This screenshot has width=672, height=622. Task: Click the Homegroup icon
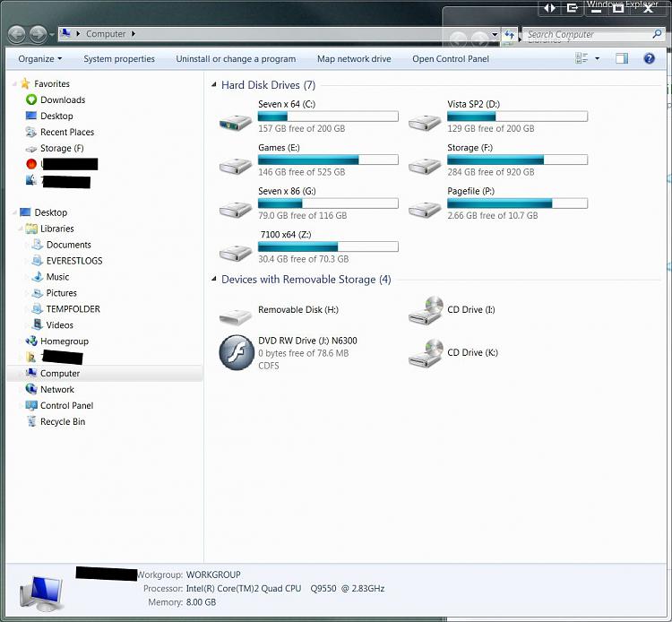31,341
